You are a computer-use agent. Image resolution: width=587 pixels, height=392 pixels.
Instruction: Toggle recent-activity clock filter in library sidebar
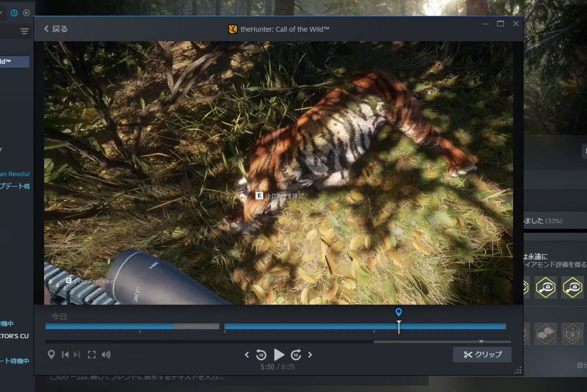pos(14,13)
